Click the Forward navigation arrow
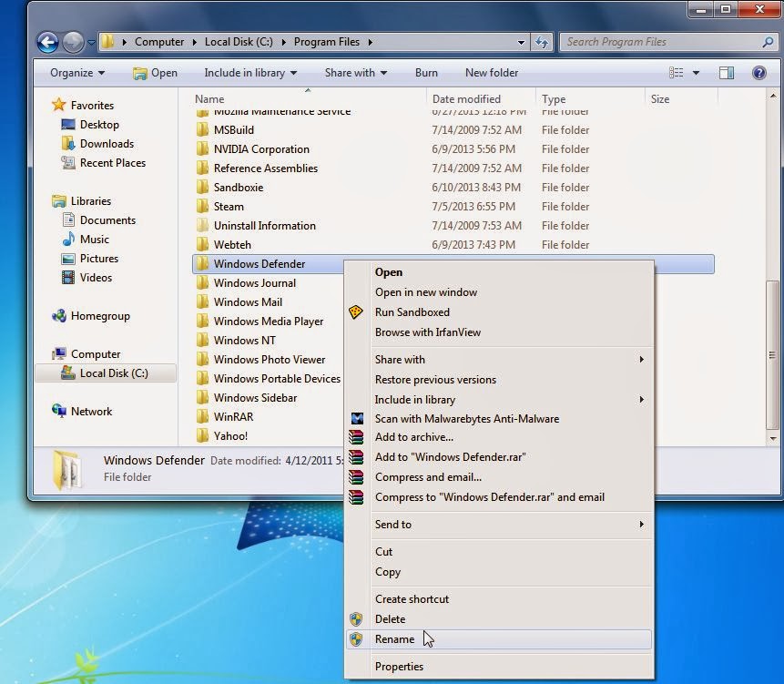Screen dimensions: 784x684 tap(73, 42)
